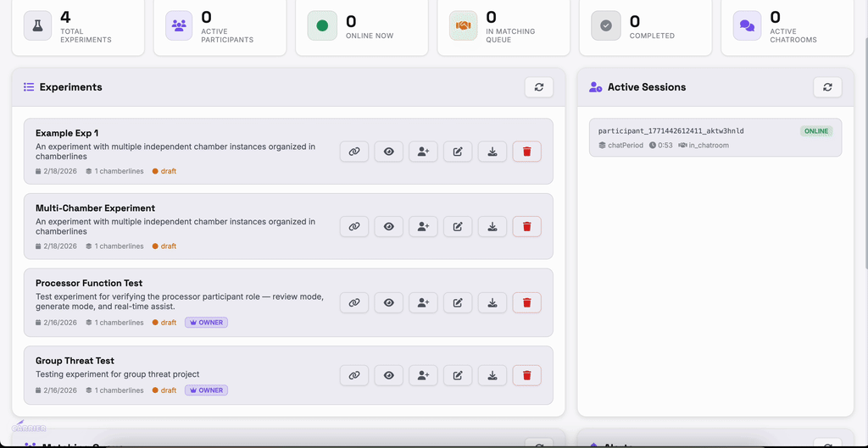Preview Group Threat Test via eye icon
Image resolution: width=868 pixels, height=448 pixels.
388,375
